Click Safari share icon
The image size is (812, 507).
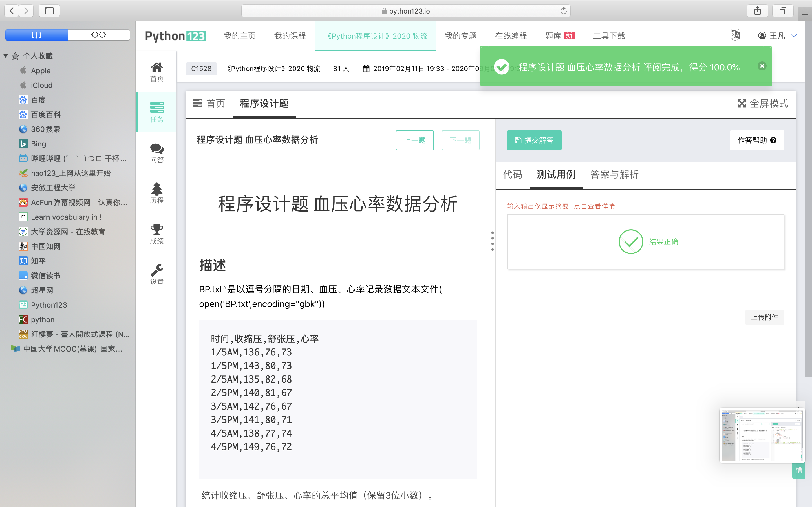pos(757,11)
